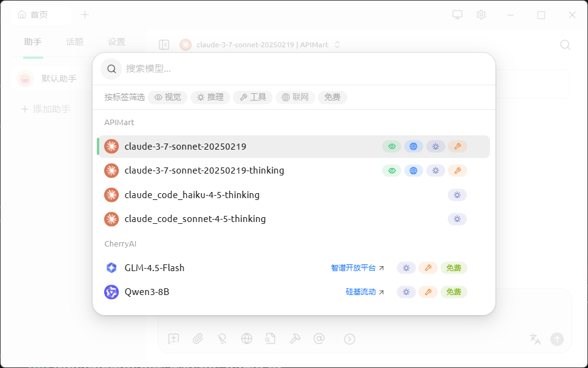Click 免费 badge on Qwen3-8B row
Viewport: 588px width, 368px height.
click(x=454, y=292)
